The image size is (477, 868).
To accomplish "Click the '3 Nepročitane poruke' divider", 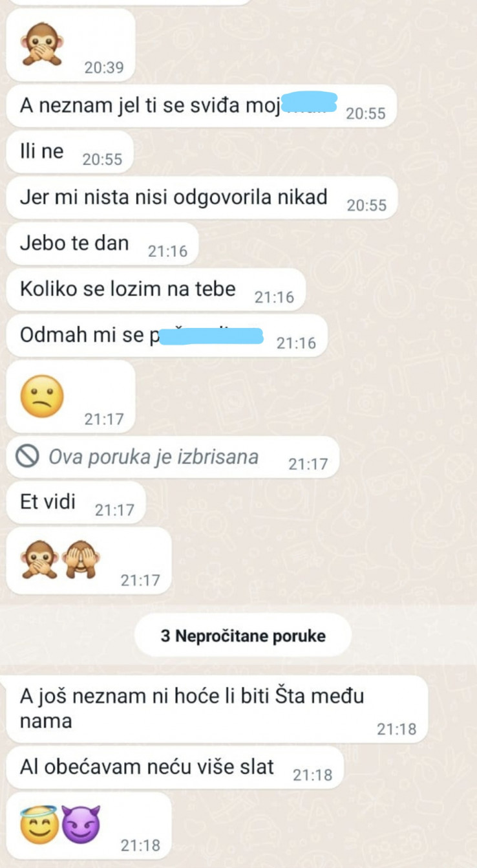I will 243,636.
